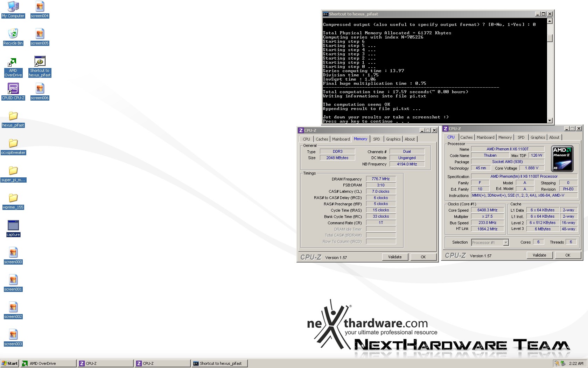Select the screen000 image file
Screen dimensions: 588x368
[x=13, y=255]
